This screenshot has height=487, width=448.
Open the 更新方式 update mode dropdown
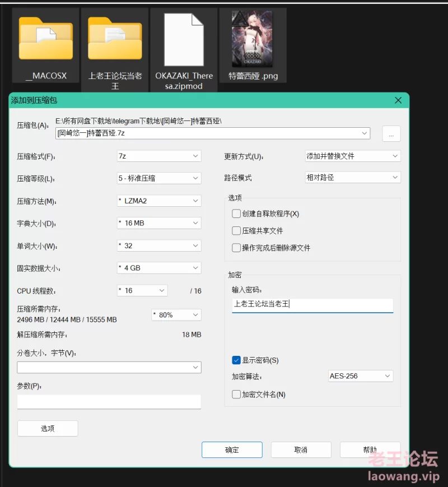coord(352,156)
